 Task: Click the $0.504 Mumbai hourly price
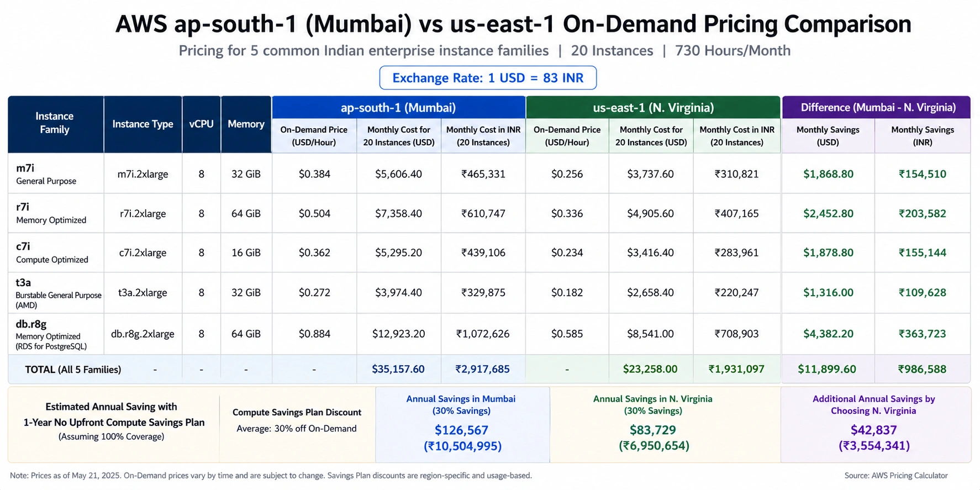(314, 213)
